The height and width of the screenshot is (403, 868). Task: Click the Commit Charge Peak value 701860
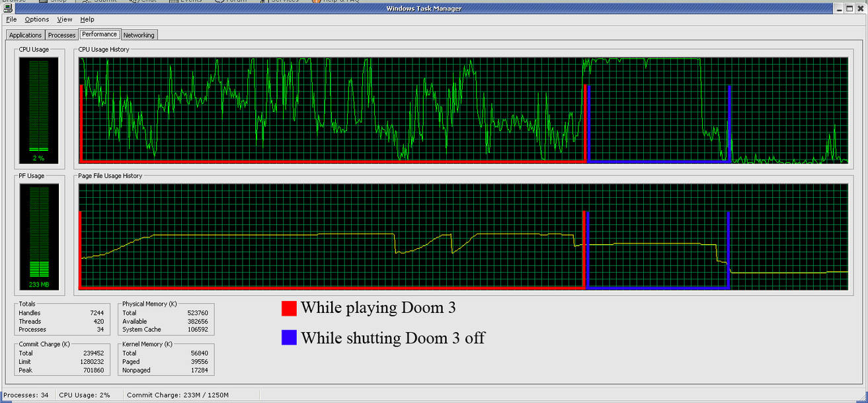point(95,371)
